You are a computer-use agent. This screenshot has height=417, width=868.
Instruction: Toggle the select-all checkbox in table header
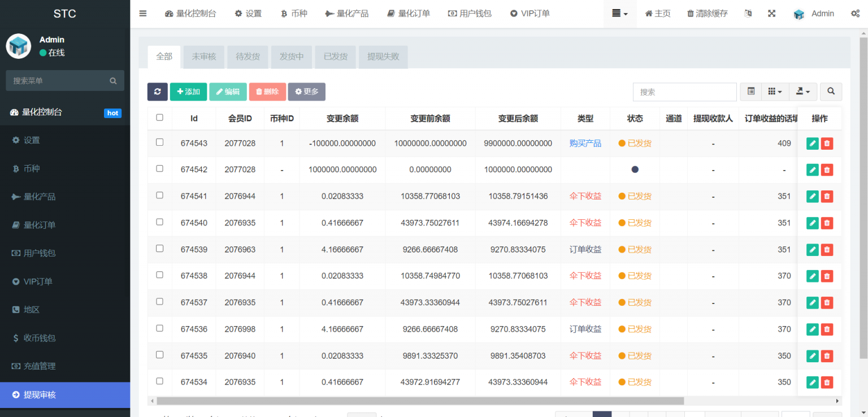[159, 118]
